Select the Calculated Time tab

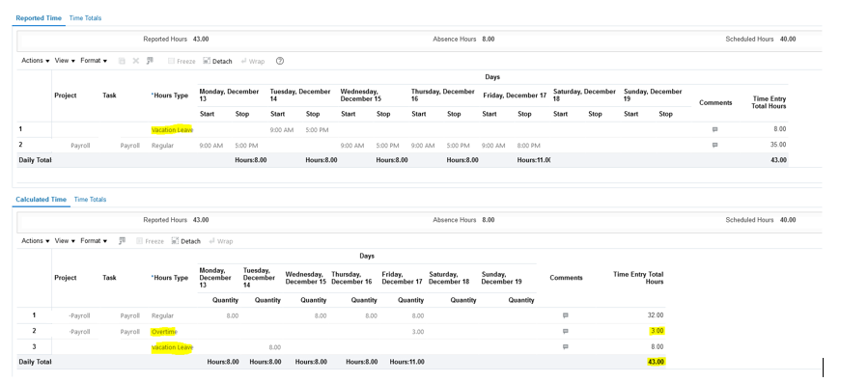pos(41,199)
